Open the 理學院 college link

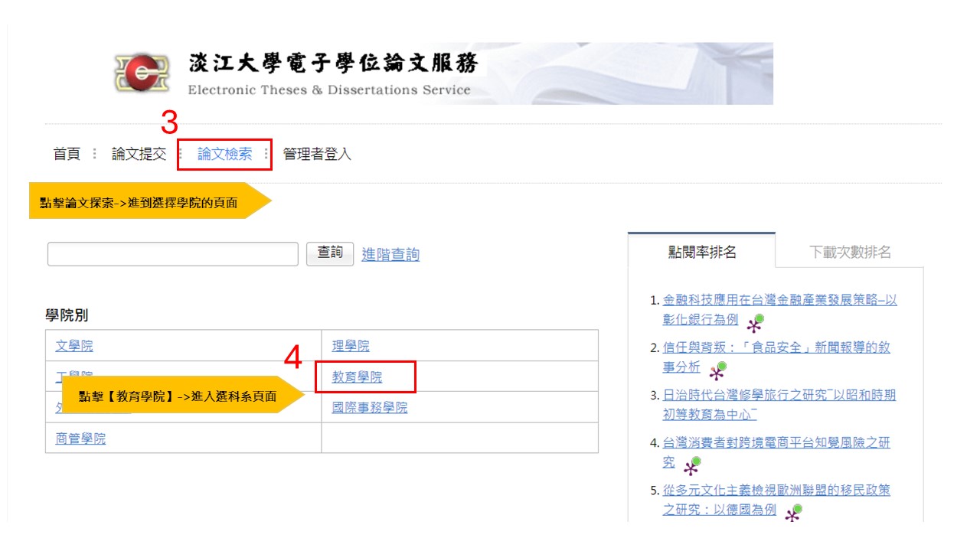coord(351,346)
